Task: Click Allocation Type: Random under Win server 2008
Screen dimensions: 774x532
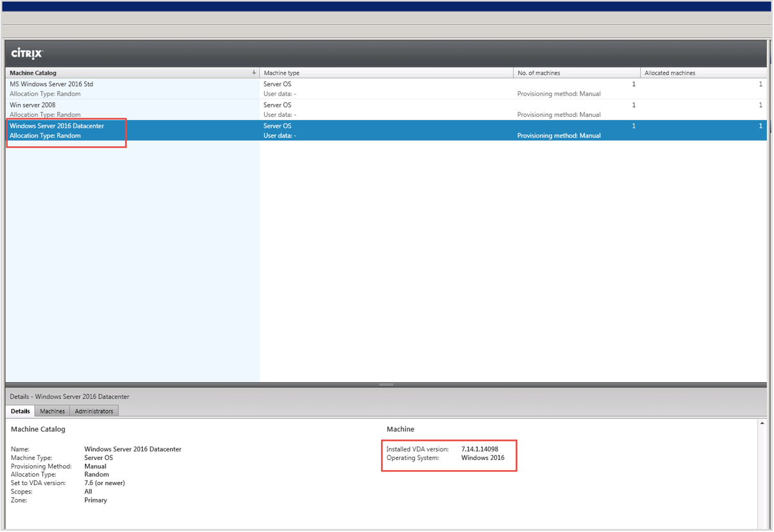Action: 45,114
